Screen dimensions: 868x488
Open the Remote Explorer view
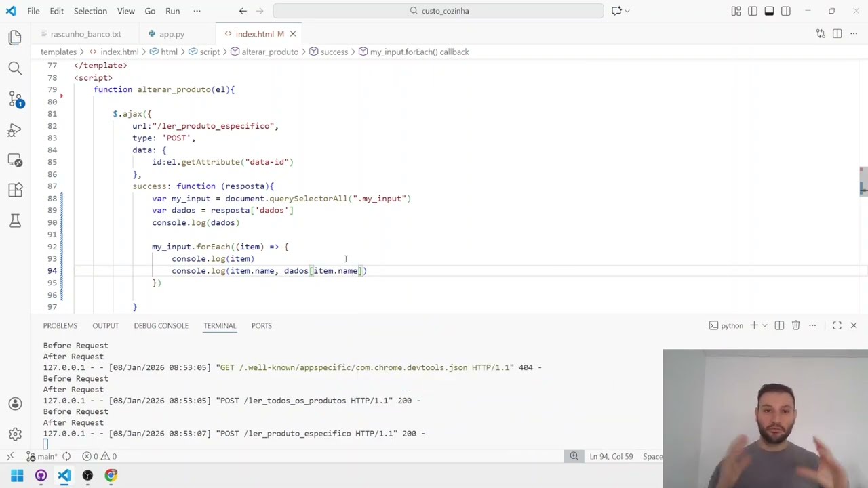coord(15,160)
